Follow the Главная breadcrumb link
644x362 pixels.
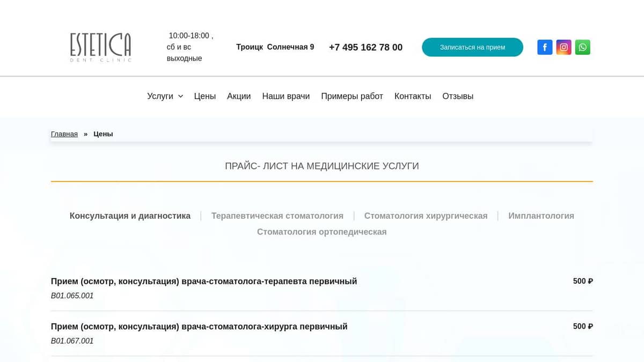point(64,134)
